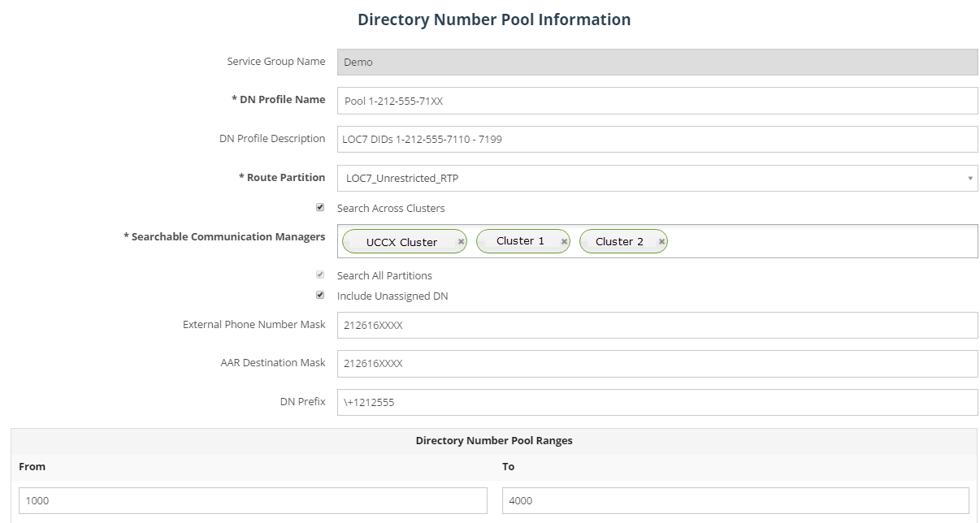Screen dimensions: 980x523
Task: Click the Search All Partitions label
Action: tap(384, 276)
